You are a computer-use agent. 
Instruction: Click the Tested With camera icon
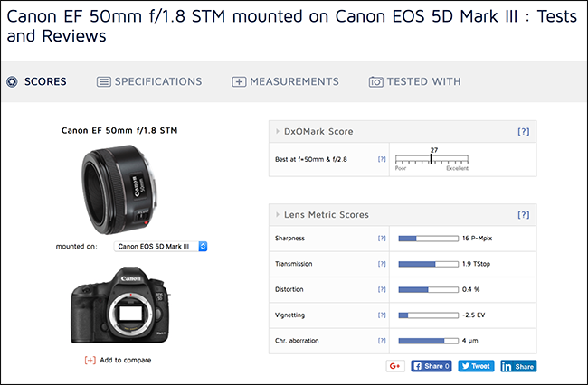375,81
